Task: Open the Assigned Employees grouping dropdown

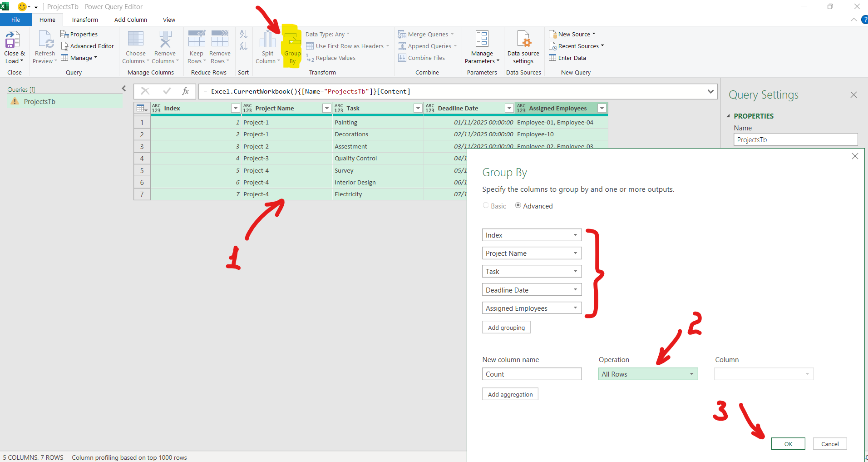Action: click(532, 308)
